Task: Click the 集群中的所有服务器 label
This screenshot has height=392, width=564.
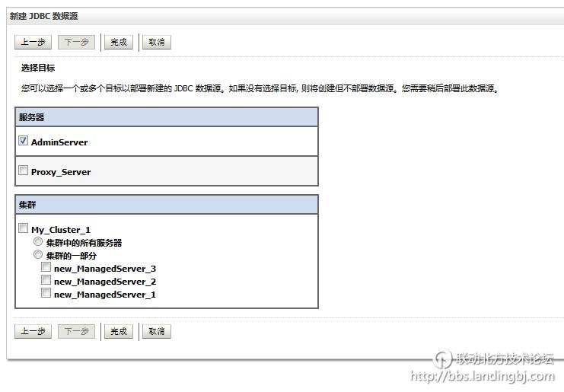Action: [84, 243]
